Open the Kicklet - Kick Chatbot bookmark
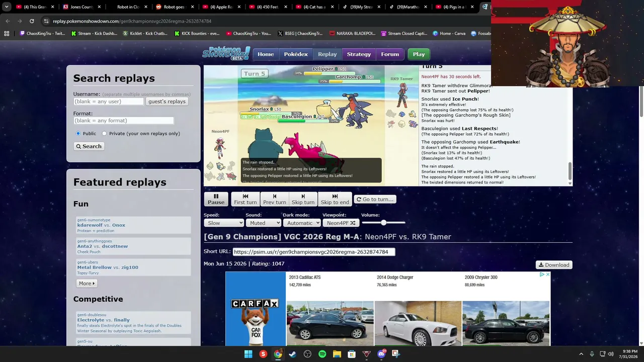This screenshot has width=644, height=362. pos(145,34)
